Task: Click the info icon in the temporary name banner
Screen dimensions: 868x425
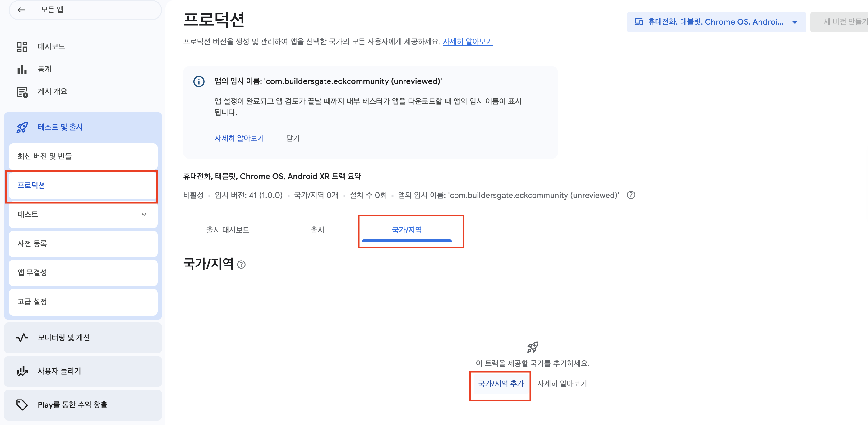Action: pos(199,81)
